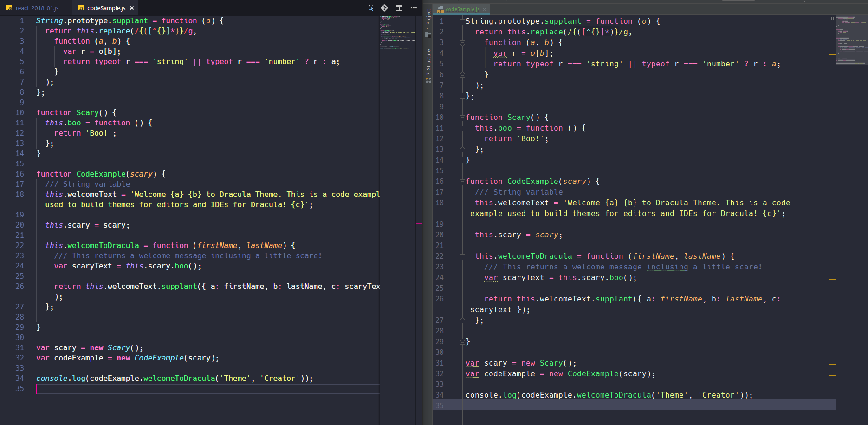Viewport: 868px width, 425px height.
Task: Click the fold end marker at WebStorm line 13
Action: pyautogui.click(x=462, y=150)
